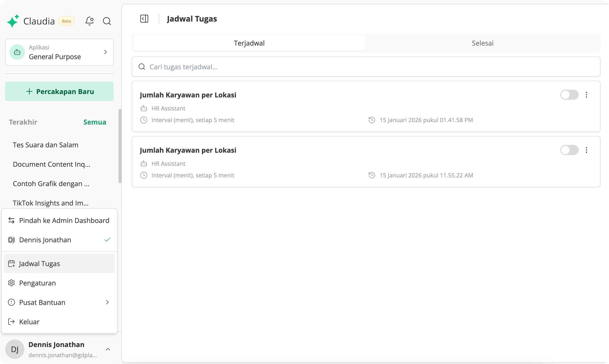This screenshot has height=364, width=609.
Task: Enable first Jumlah Karyawan per Lokasi toggle
Action: (569, 95)
